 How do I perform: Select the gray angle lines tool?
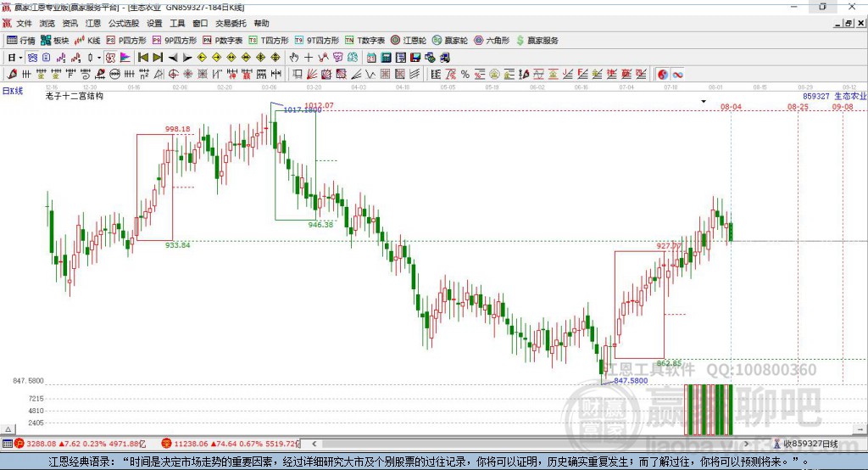tap(355, 75)
